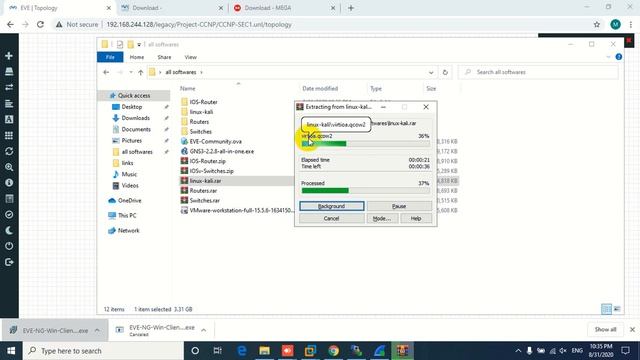Screen dimensions: 640x360
Task: Click the Logout icon in EVE sidebar
Action: pyautogui.click(x=9, y=262)
